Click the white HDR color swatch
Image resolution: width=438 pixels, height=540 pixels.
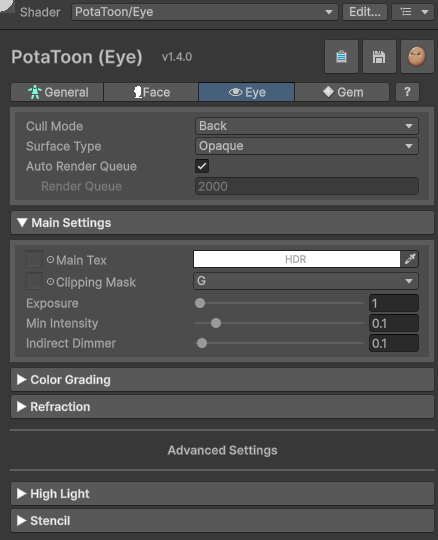(x=297, y=259)
